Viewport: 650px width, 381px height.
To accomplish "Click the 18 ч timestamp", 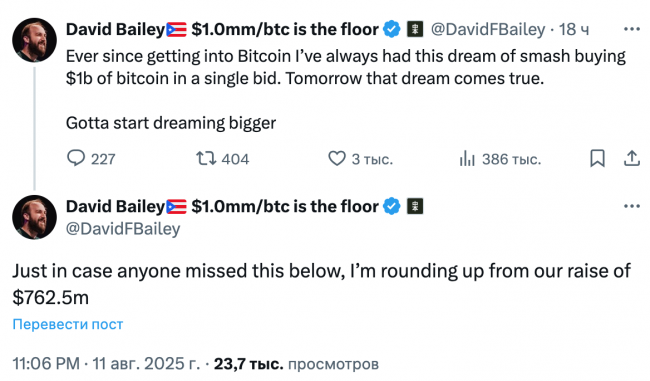I will [x=574, y=29].
